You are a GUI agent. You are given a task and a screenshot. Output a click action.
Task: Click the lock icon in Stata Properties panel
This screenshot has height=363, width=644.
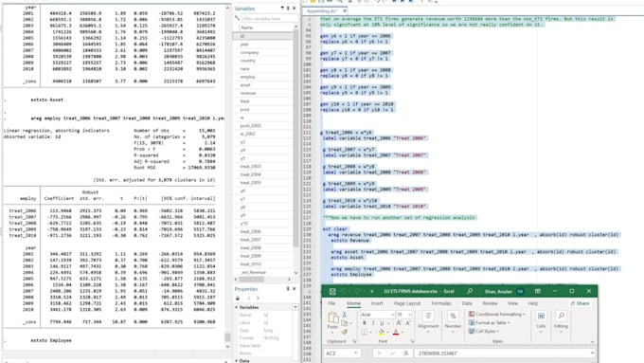tap(238, 298)
